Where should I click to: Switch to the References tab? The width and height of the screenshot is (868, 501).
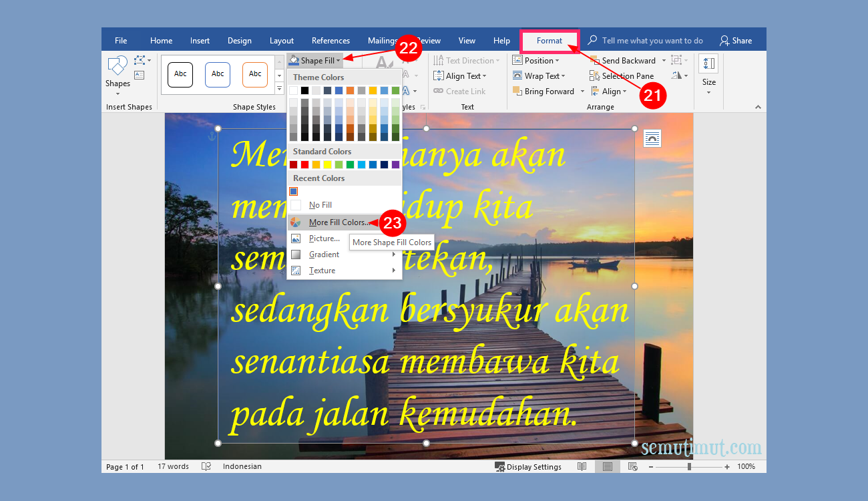[x=331, y=41]
